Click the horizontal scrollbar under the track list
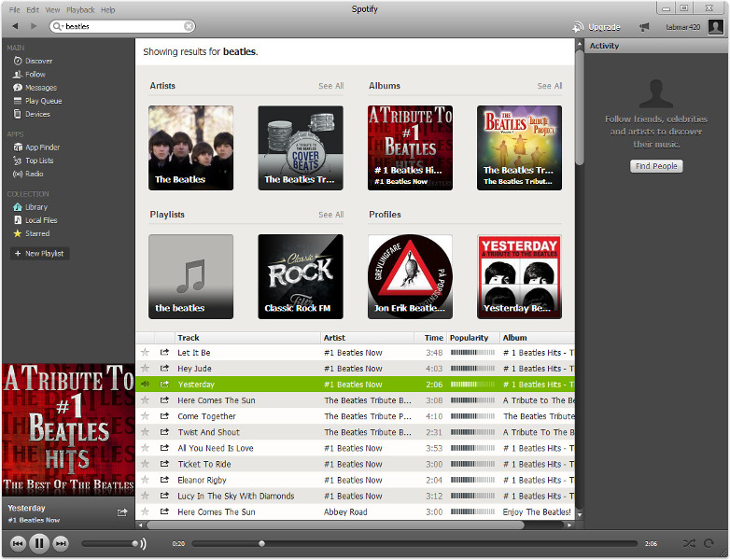The height and width of the screenshot is (560, 730). 335,525
